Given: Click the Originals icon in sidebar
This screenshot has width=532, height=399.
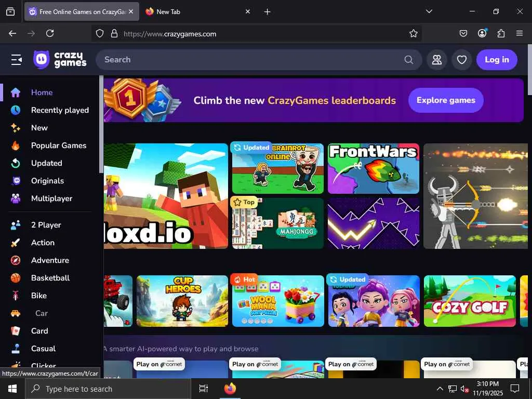Looking at the screenshot, I should [16, 180].
